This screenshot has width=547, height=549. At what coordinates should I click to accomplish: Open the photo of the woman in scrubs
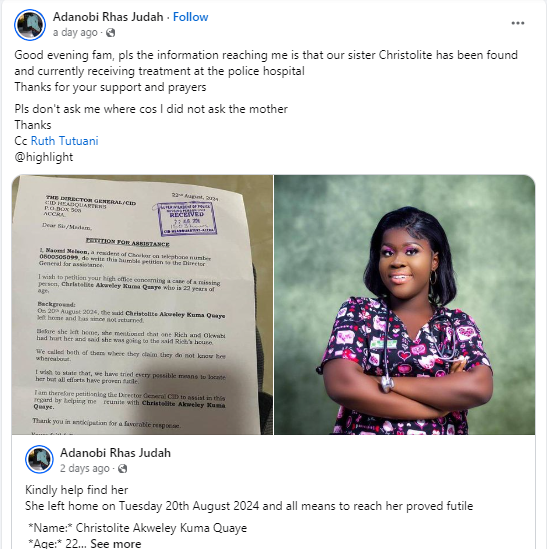[x=404, y=305]
